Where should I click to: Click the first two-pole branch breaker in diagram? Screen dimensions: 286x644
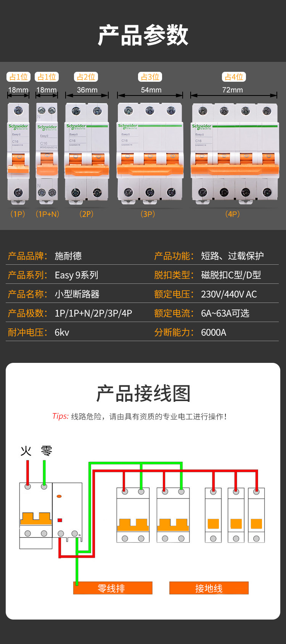point(133,515)
